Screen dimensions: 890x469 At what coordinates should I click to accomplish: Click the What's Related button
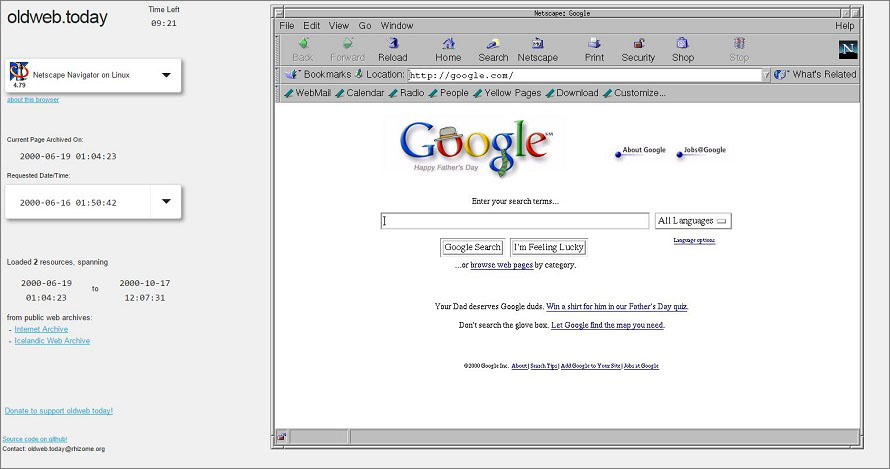[816, 74]
